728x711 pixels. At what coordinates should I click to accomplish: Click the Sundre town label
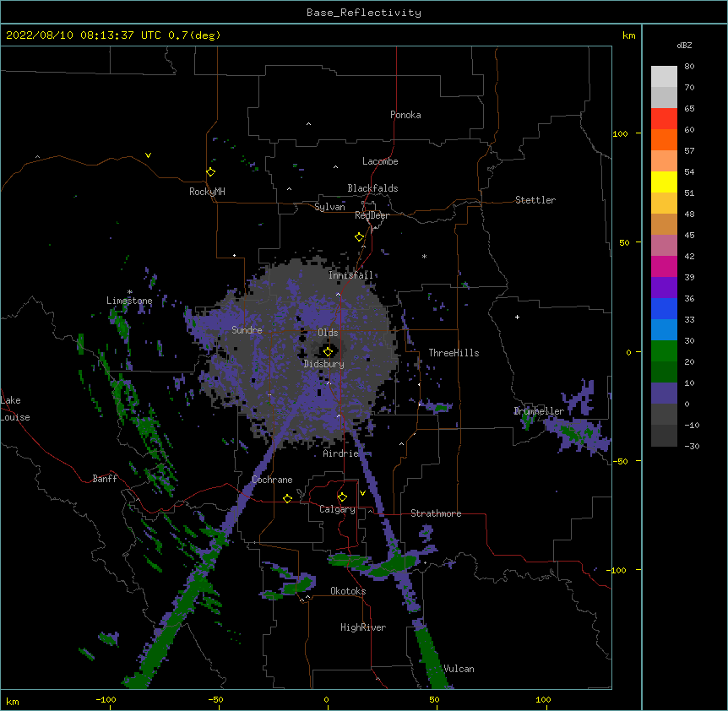[x=247, y=330]
